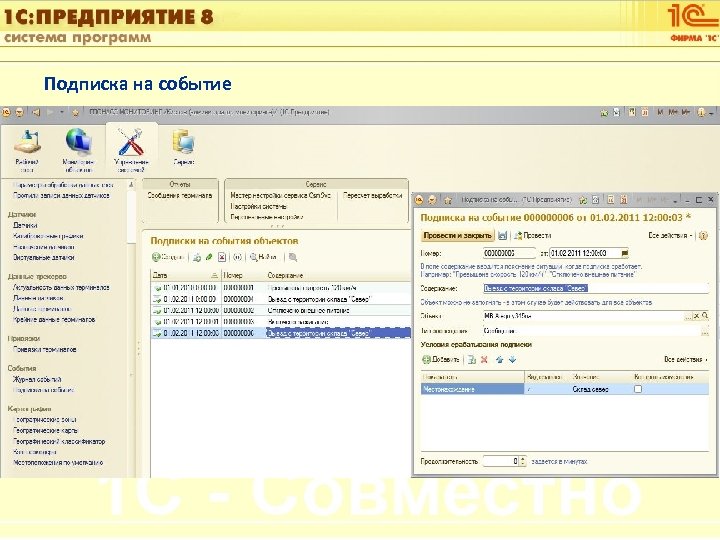Screen dimensions: 720x540
Task: Open Датчики in left navigation
Action: (x=25, y=225)
